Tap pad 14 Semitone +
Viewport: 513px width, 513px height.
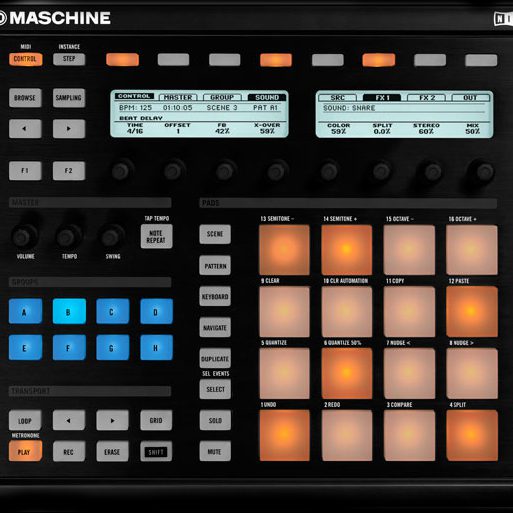point(347,250)
